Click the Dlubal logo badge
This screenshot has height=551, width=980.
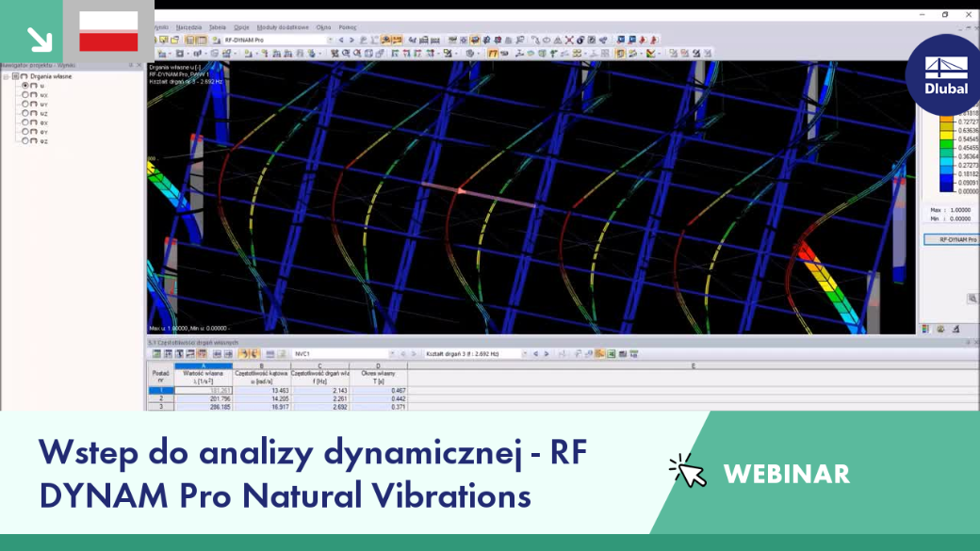click(946, 75)
